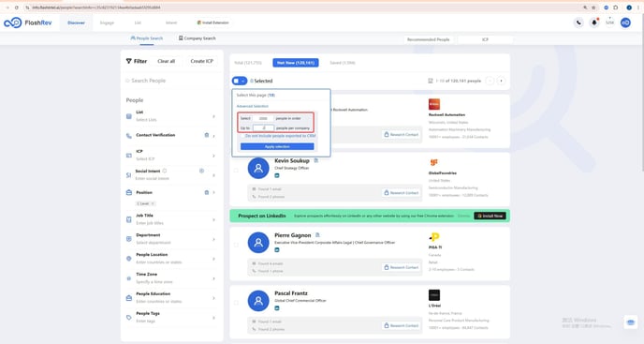
Task: Expand the Department filter
Action: tap(213, 239)
